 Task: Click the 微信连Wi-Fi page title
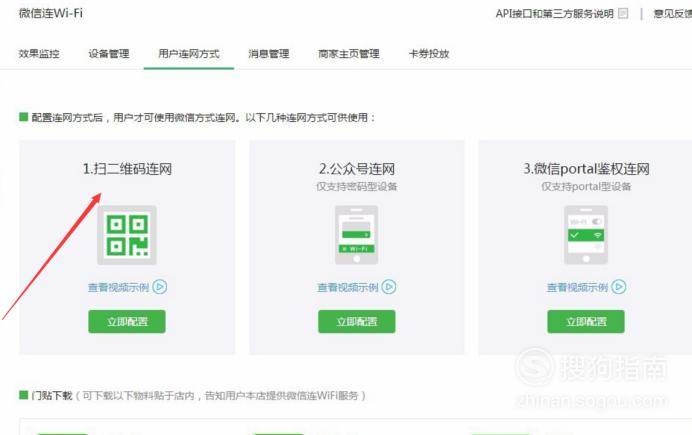51,13
